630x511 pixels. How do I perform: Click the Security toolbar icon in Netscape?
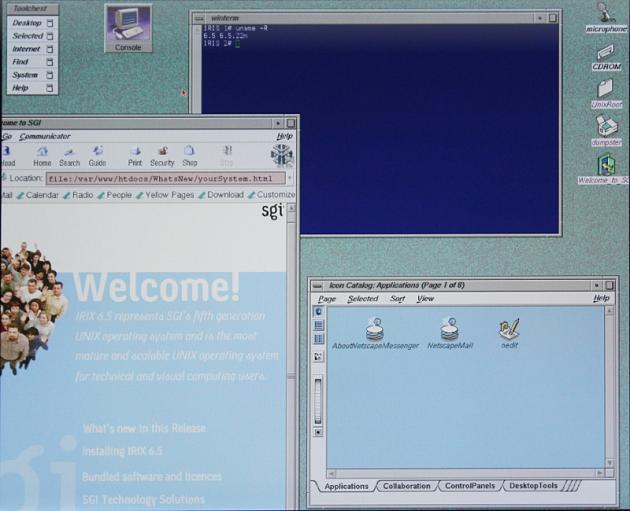tap(162, 156)
